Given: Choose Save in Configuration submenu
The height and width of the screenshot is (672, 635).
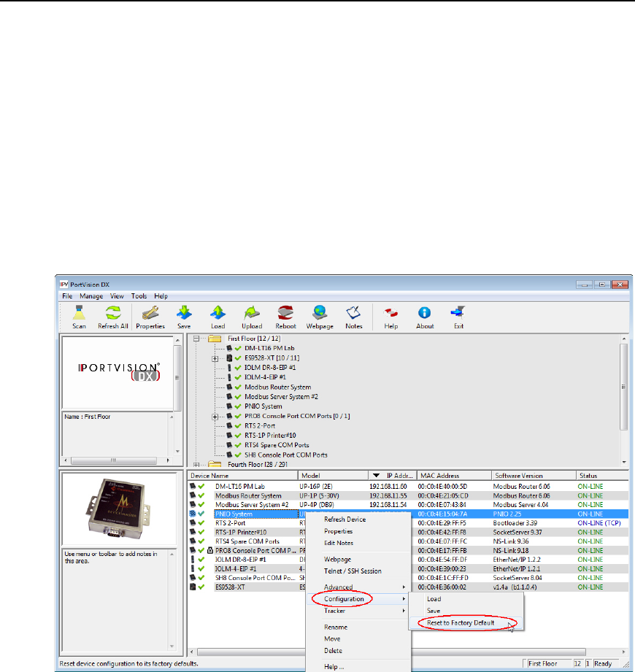Looking at the screenshot, I should (434, 611).
